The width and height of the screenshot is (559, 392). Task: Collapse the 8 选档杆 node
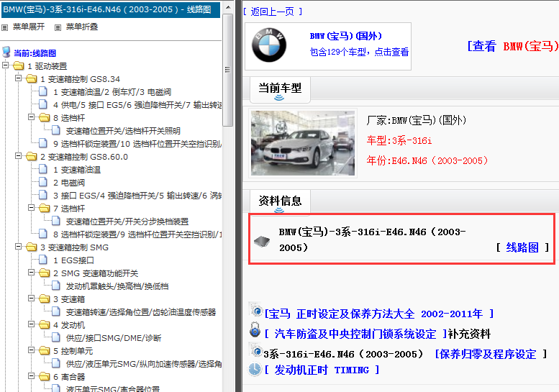click(x=32, y=117)
